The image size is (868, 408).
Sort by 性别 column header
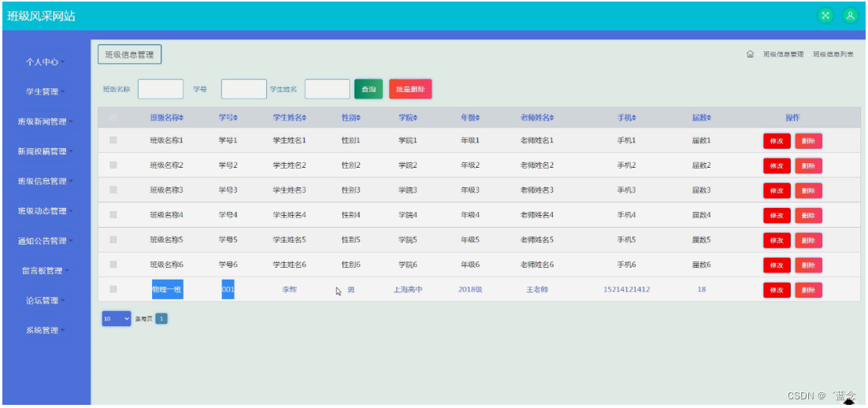click(351, 118)
